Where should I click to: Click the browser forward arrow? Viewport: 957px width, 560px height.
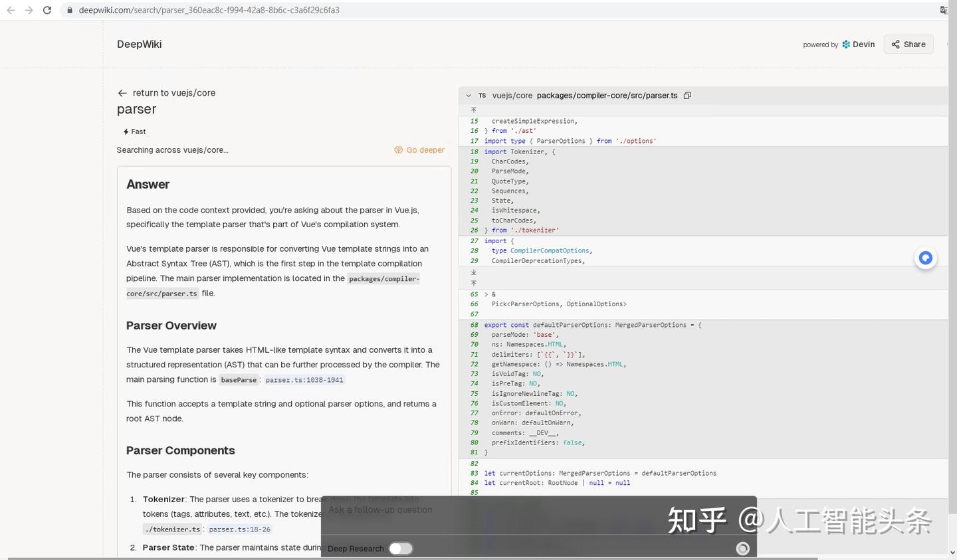29,10
